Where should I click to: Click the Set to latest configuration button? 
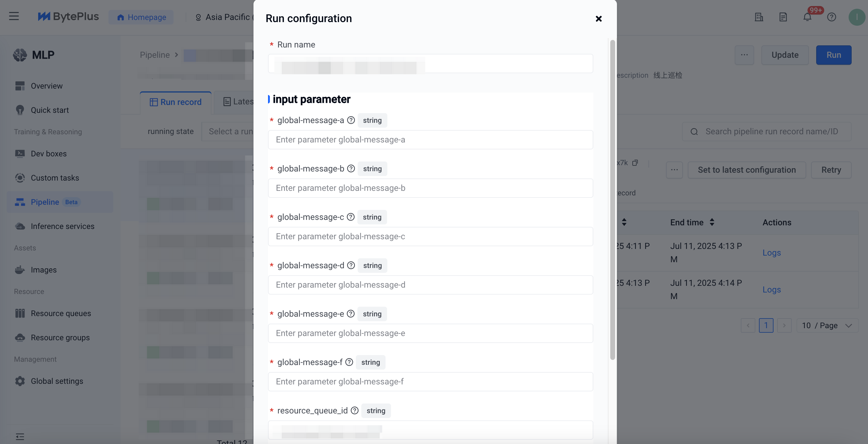click(747, 170)
